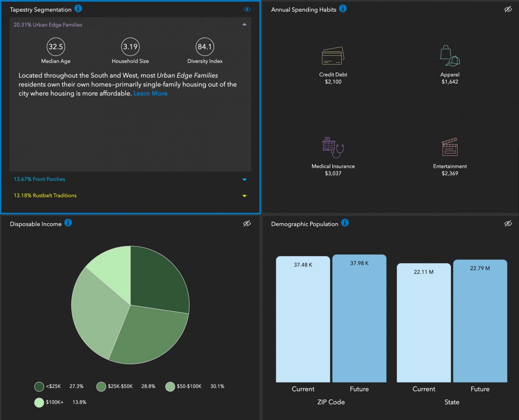519x420 pixels.
Task: Click the <$25K legend color swatch
Action: tap(39, 386)
